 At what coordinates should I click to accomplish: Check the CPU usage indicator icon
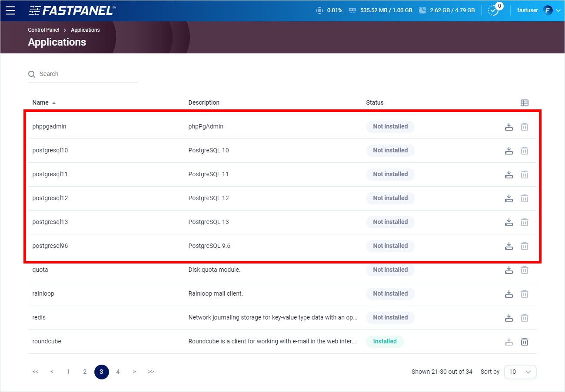coord(319,10)
